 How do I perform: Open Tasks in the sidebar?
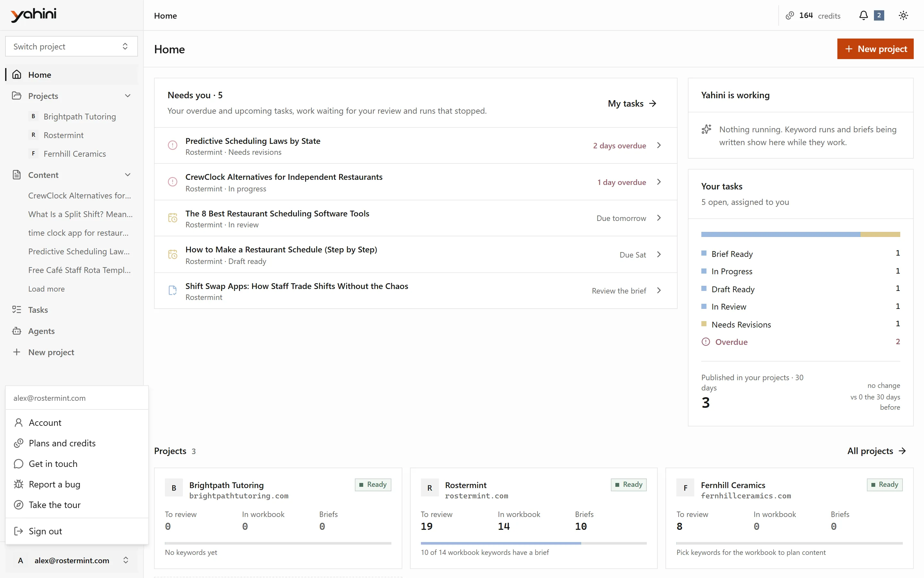72,310
